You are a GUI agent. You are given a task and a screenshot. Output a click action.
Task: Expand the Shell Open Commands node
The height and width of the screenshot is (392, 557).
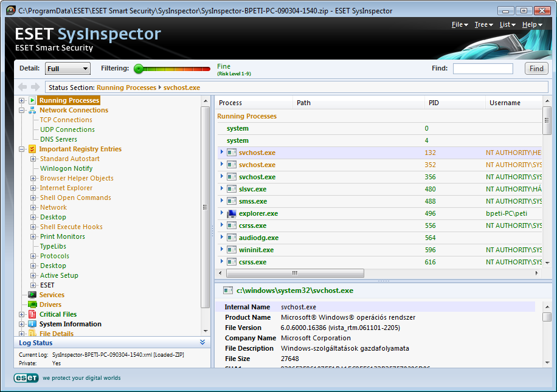[x=33, y=198]
